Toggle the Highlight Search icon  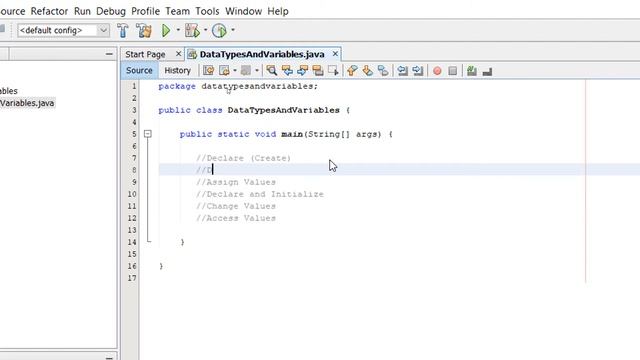318,71
